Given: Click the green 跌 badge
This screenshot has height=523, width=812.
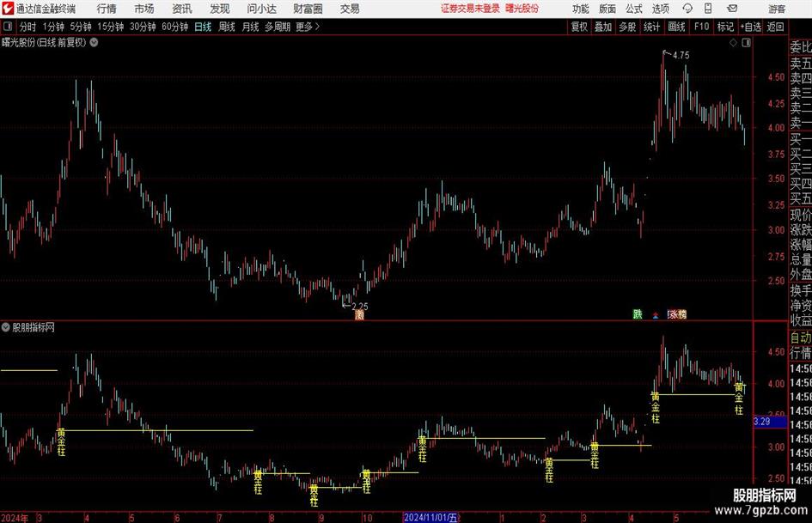Looking at the screenshot, I should pos(638,313).
